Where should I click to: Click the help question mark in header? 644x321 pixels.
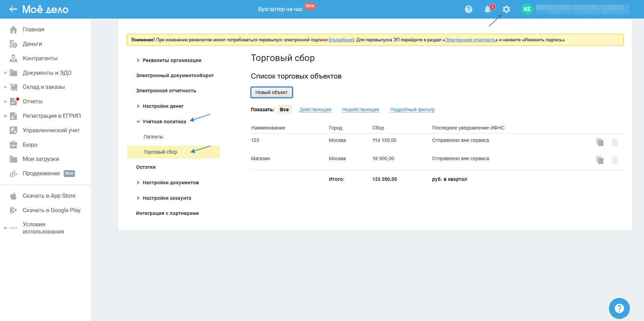point(468,9)
